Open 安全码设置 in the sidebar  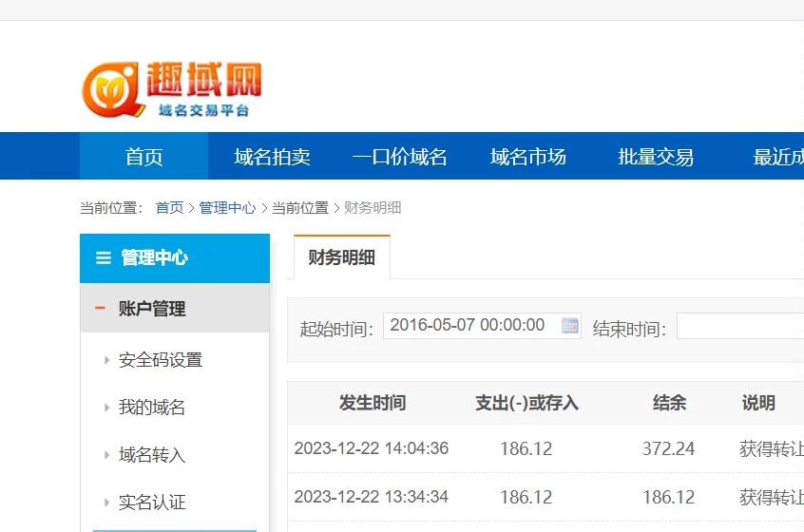tap(161, 360)
